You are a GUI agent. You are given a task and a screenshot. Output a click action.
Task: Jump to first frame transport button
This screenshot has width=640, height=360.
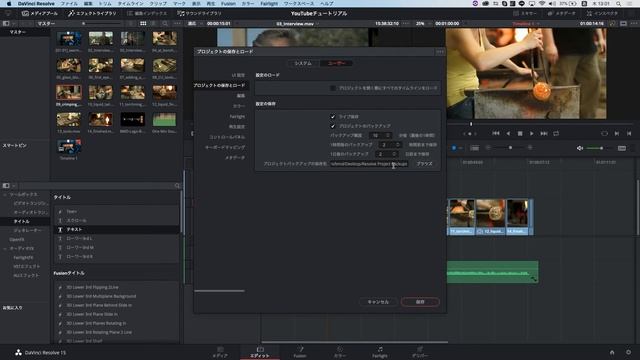496,133
